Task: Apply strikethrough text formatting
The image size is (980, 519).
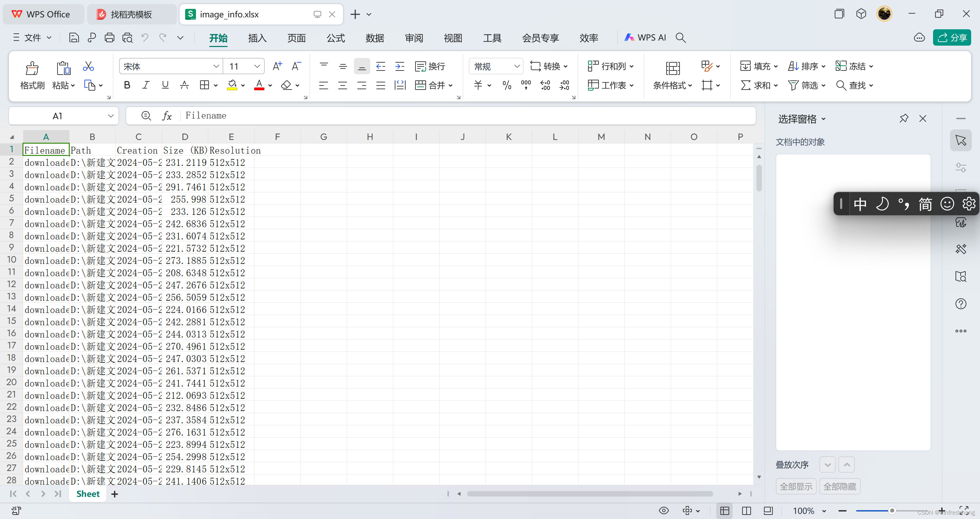Action: pyautogui.click(x=184, y=85)
